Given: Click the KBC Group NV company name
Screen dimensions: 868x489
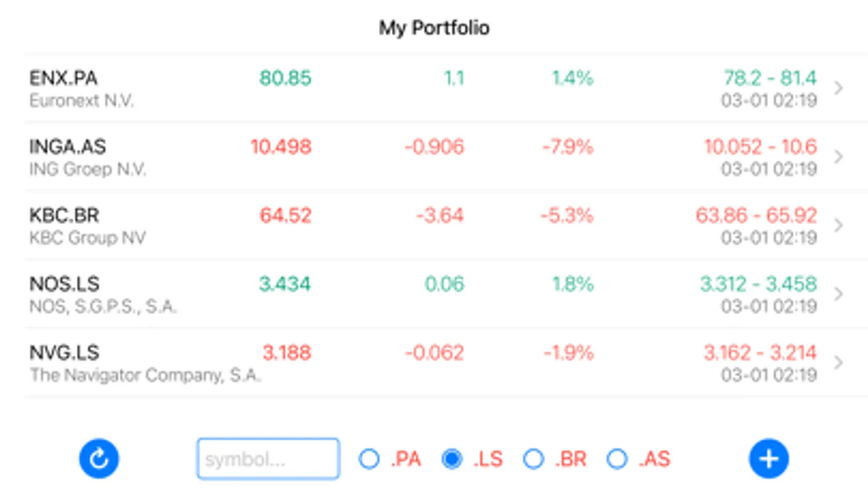Looking at the screenshot, I should [x=87, y=238].
